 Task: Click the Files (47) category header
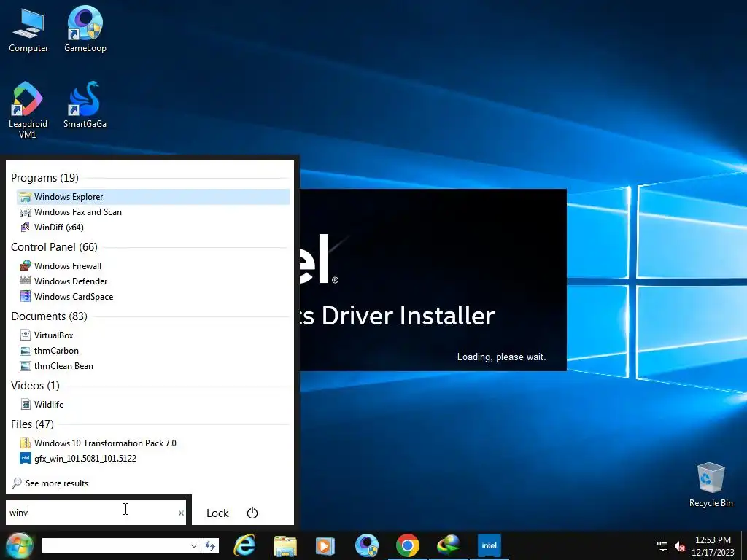point(32,424)
